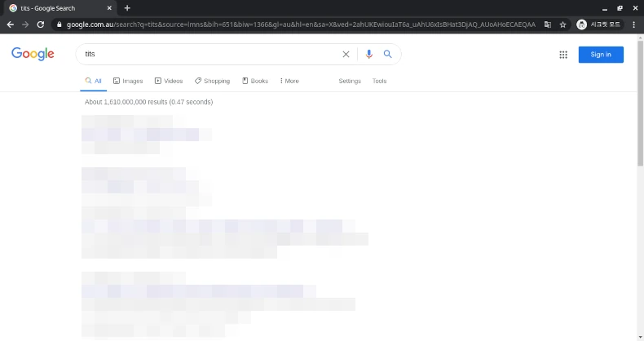The width and height of the screenshot is (644, 341).
Task: Open the translate page icon in address bar
Action: tap(548, 24)
